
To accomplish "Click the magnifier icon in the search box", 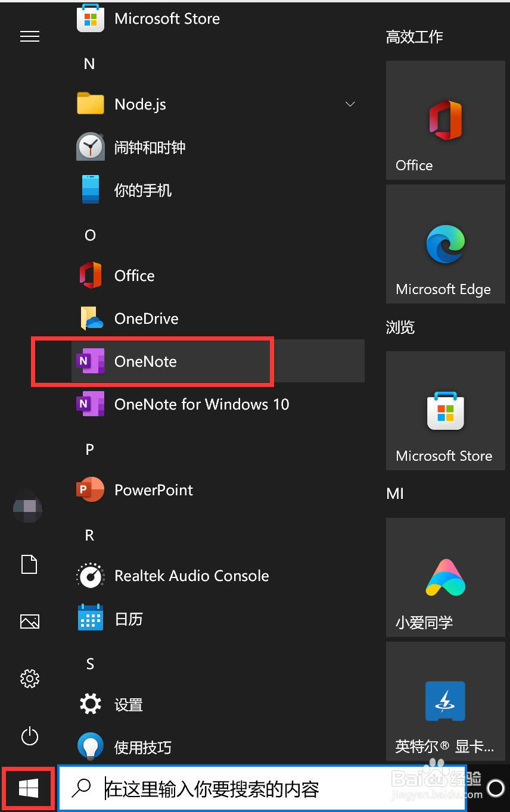I will (x=81, y=788).
